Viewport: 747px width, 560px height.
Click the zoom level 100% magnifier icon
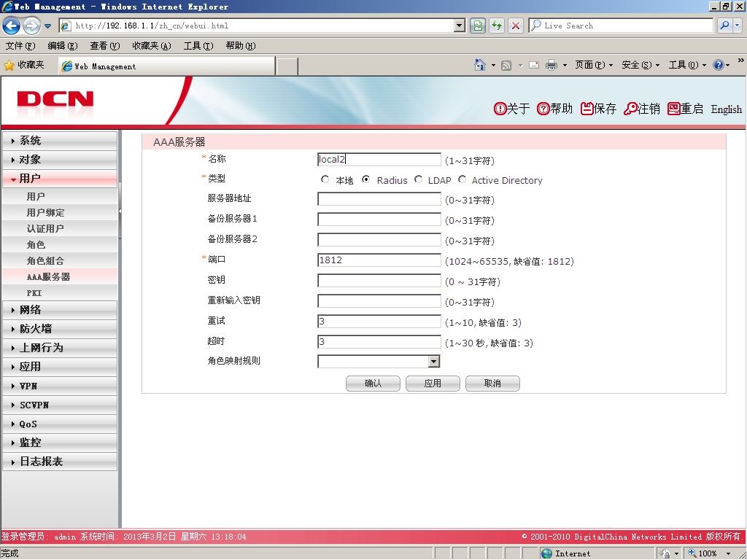tap(692, 553)
